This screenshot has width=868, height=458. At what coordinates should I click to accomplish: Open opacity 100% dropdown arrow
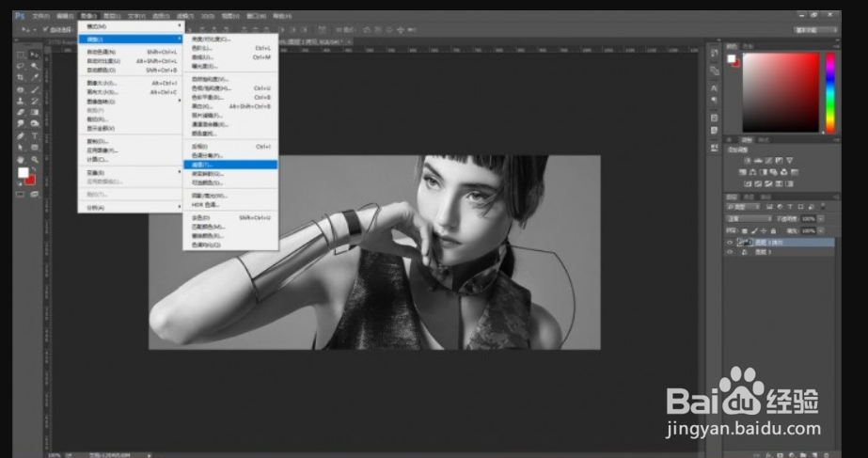(x=820, y=219)
